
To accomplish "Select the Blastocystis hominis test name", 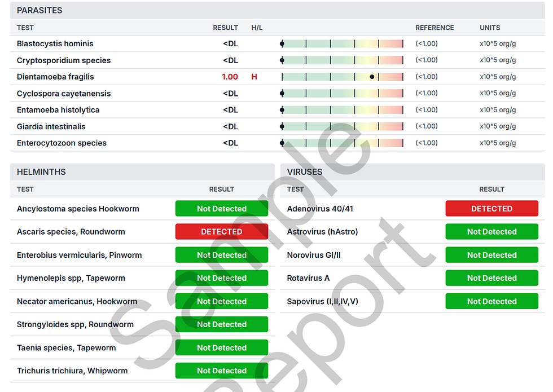I will pyautogui.click(x=55, y=44).
